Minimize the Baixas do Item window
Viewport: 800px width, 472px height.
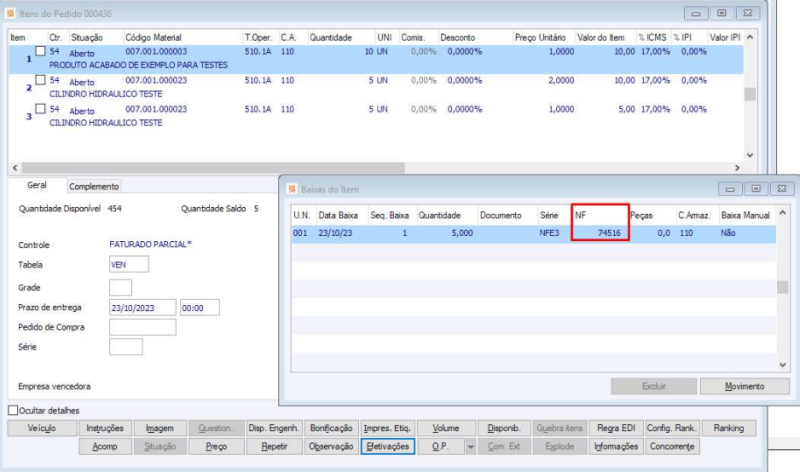coord(730,189)
